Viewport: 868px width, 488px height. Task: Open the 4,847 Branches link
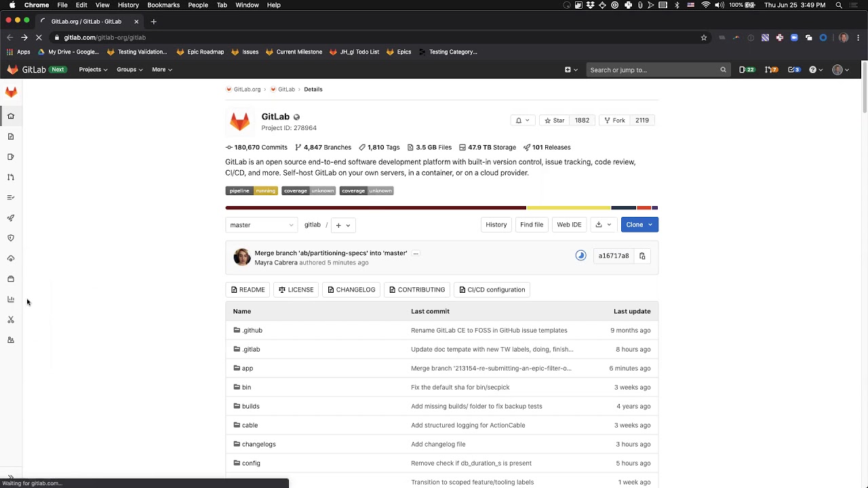[x=323, y=147]
